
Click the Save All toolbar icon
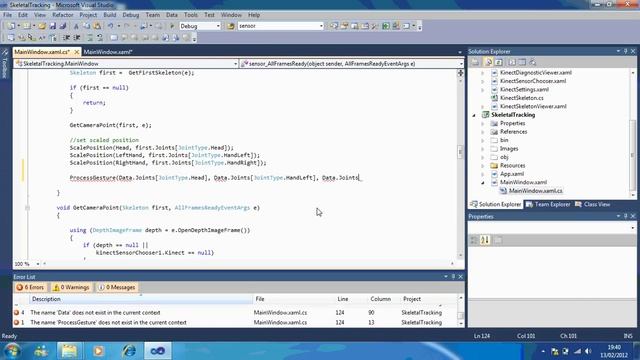62,26
